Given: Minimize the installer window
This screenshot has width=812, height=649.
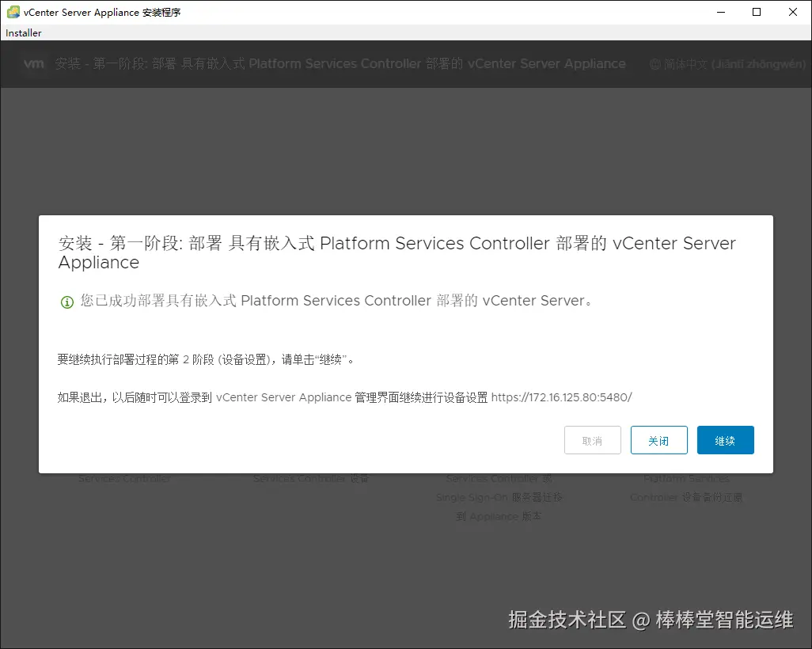Looking at the screenshot, I should [720, 12].
